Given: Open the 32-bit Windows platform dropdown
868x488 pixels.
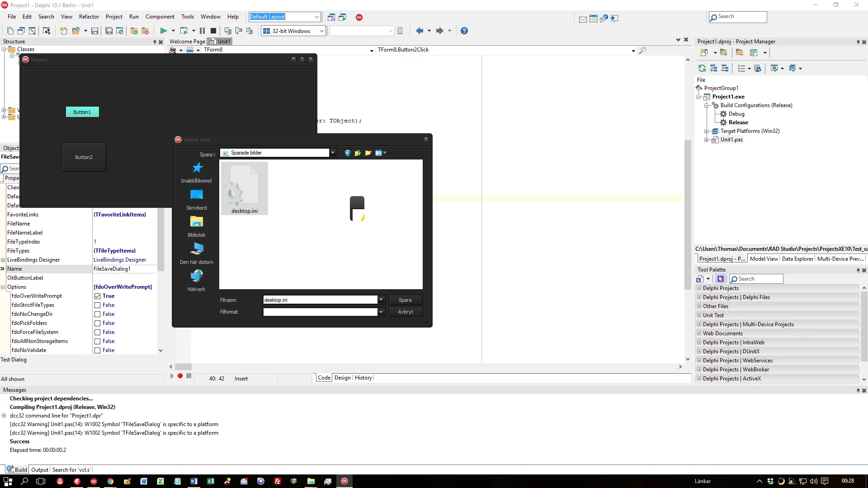Looking at the screenshot, I should click(x=321, y=31).
